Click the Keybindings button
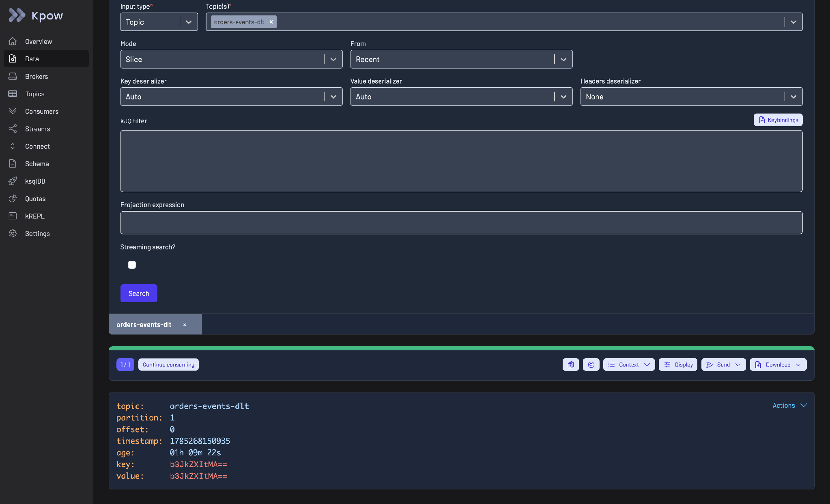Image resolution: width=830 pixels, height=504 pixels. pyautogui.click(x=778, y=120)
